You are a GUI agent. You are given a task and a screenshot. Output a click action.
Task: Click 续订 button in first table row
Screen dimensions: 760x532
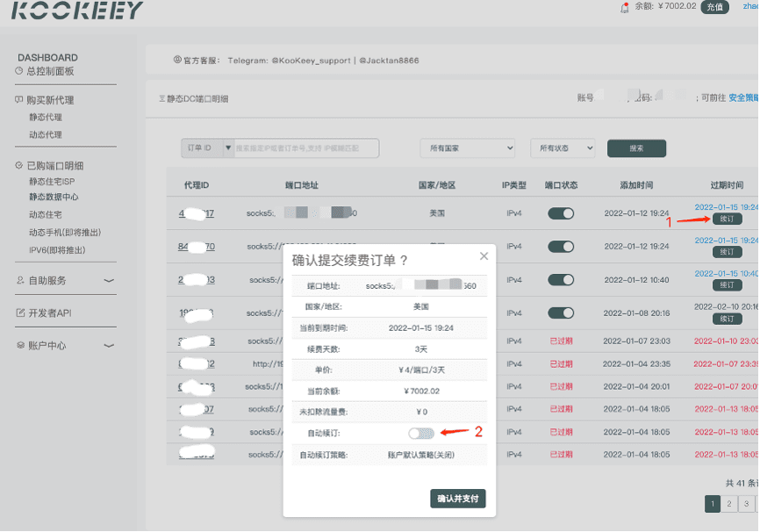tap(727, 219)
